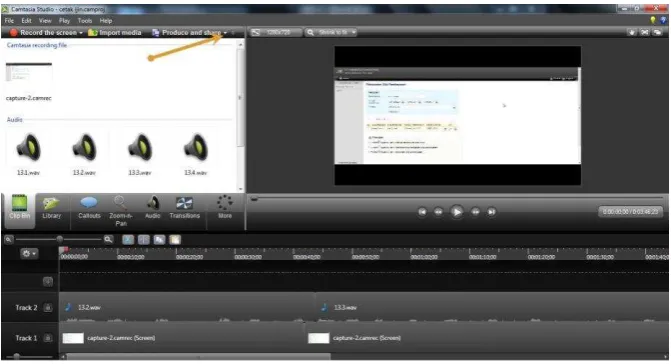
Task: Click Import media
Action: [115, 33]
